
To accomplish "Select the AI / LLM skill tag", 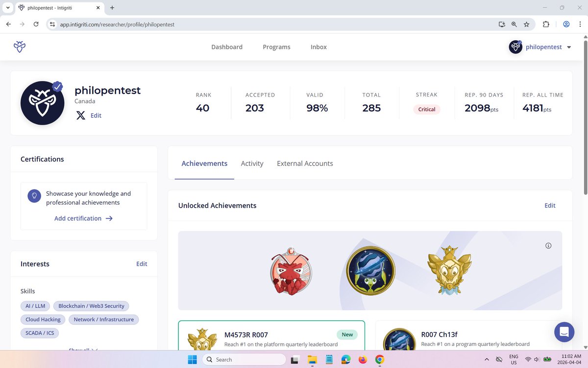I will point(35,306).
